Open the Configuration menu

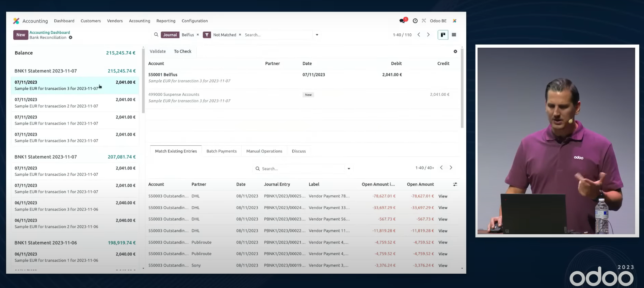[195, 21]
